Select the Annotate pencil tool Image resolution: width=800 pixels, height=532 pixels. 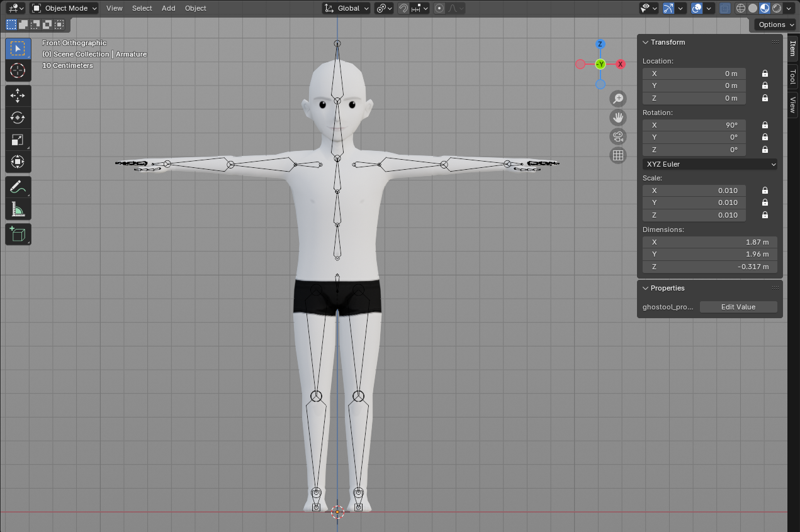[18, 187]
